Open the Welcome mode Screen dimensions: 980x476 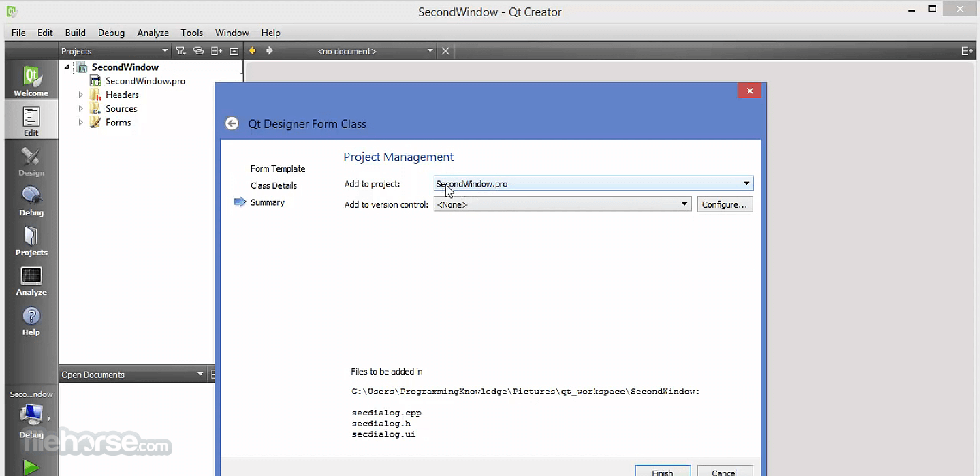tap(31, 80)
